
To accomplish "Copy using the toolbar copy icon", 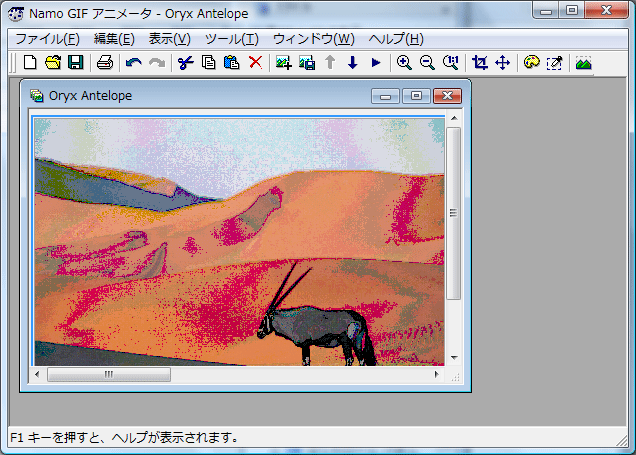I will 208,63.
